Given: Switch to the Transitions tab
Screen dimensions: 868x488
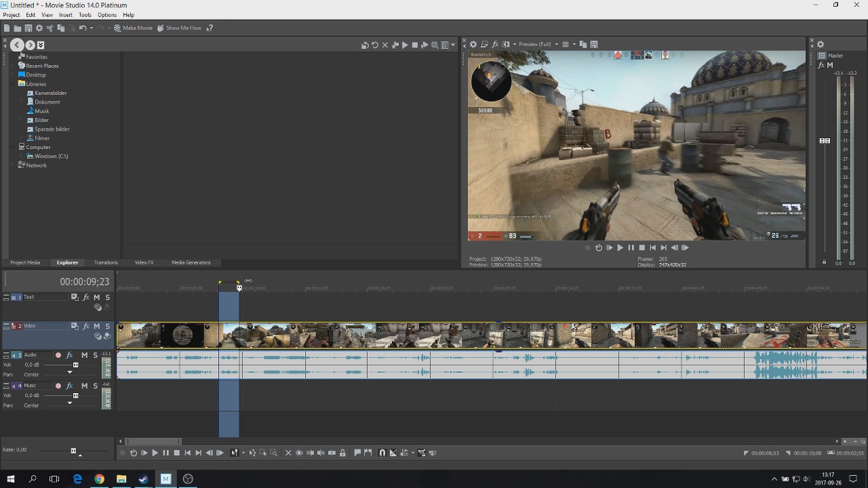Looking at the screenshot, I should 105,262.
